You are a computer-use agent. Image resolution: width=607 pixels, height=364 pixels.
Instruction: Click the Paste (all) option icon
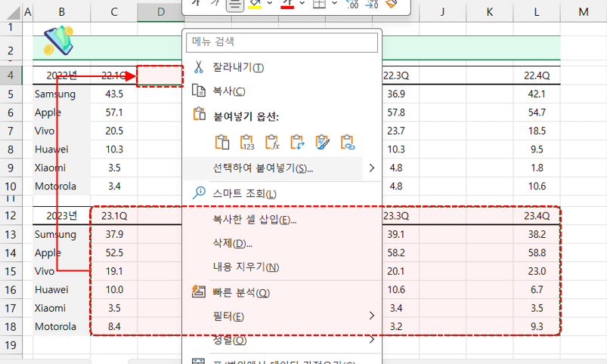click(221, 142)
